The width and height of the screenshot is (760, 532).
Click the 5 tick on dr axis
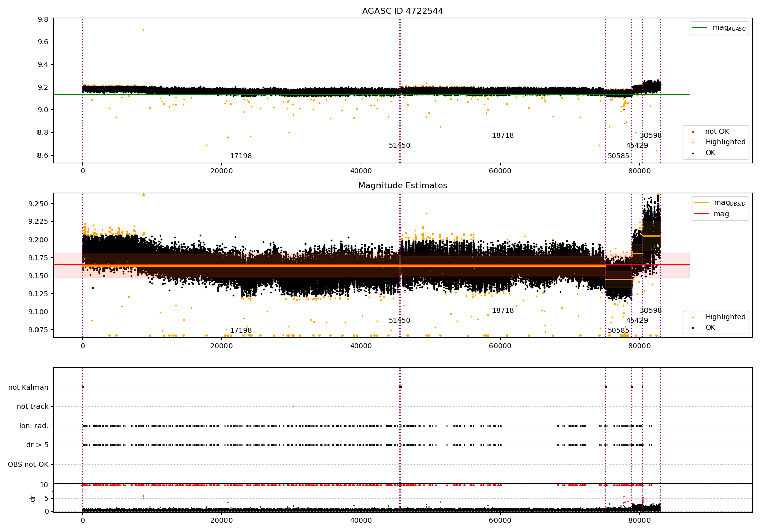[x=46, y=498]
